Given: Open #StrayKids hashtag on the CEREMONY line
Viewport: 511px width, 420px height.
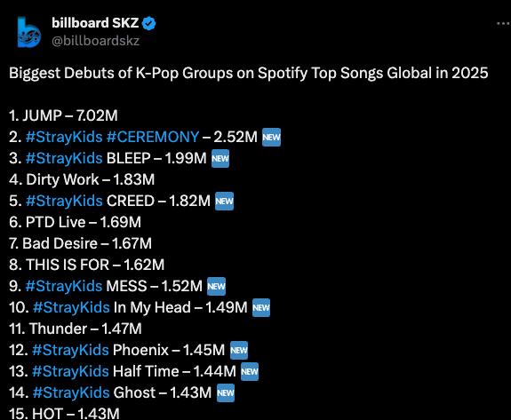Looking at the screenshot, I should (x=64, y=137).
